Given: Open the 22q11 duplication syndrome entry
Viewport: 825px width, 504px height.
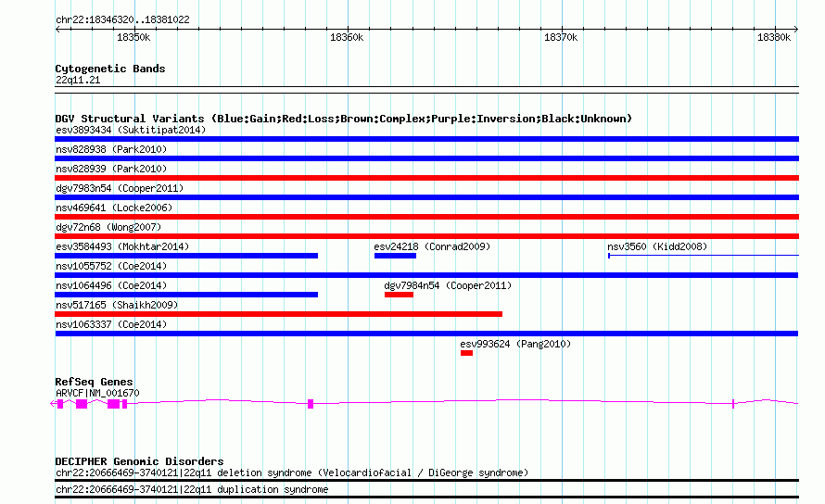Looking at the screenshot, I should coord(192,490).
